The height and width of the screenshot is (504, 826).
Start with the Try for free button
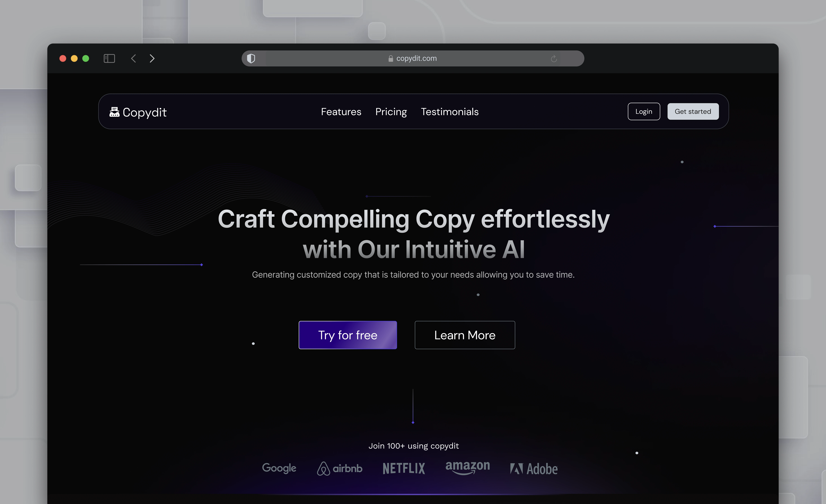point(348,335)
